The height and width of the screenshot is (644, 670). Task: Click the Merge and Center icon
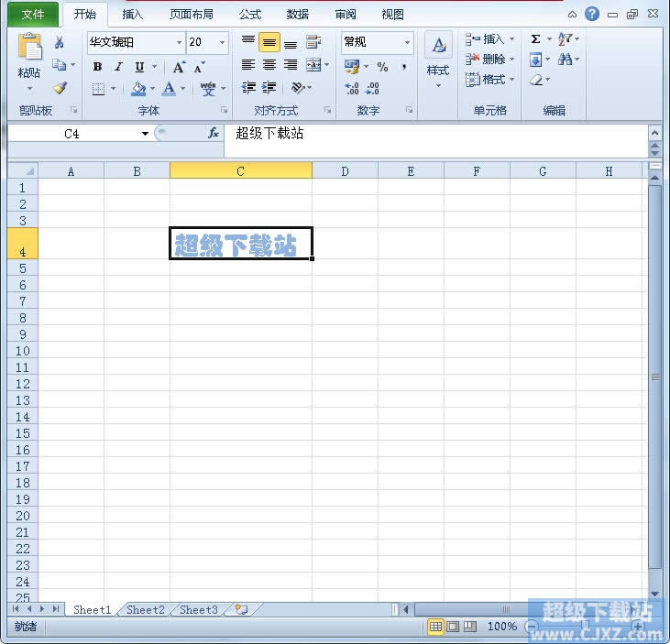click(313, 65)
